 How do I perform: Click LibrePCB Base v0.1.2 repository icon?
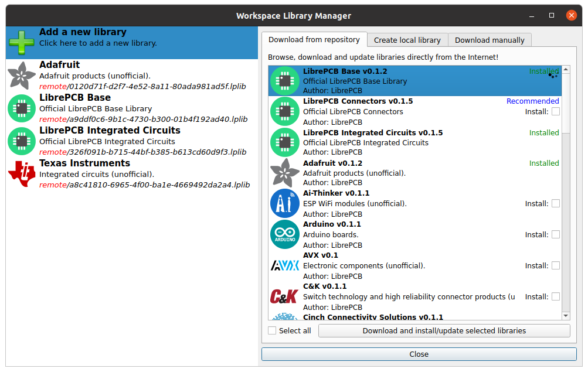[x=285, y=80]
